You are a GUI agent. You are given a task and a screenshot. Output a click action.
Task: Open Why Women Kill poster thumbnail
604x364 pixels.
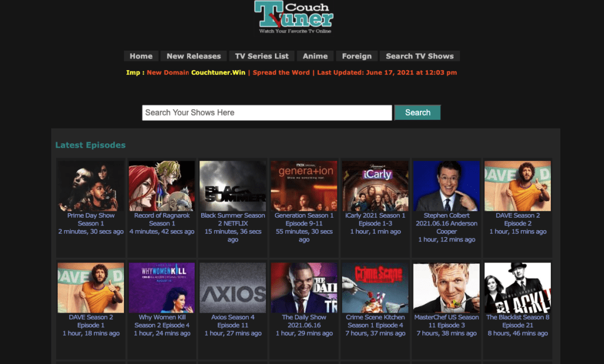[162, 288]
